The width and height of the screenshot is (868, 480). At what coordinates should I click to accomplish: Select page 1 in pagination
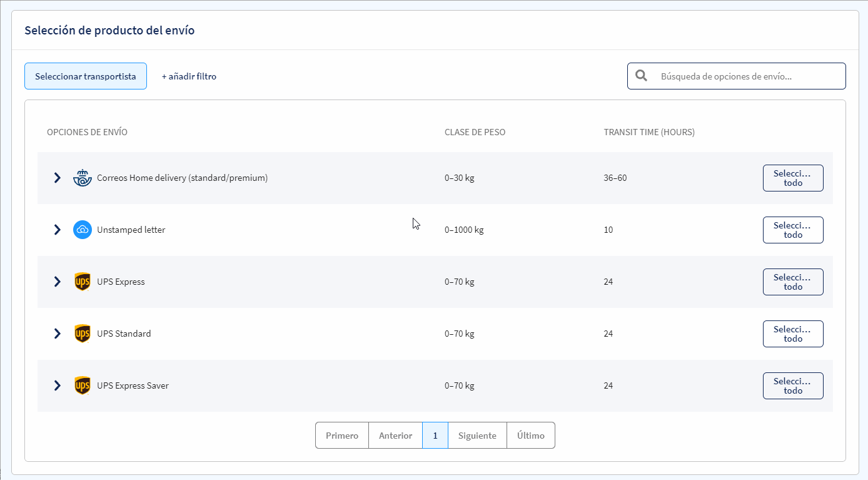click(x=435, y=436)
